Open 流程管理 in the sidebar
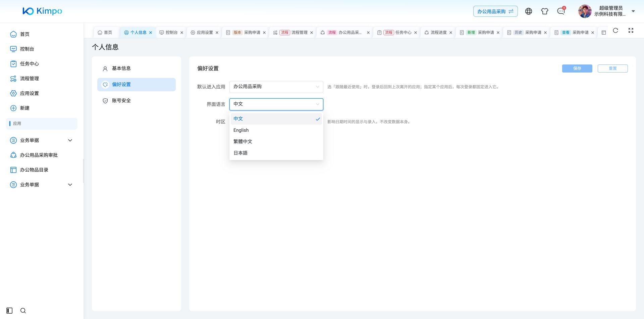 42,79
